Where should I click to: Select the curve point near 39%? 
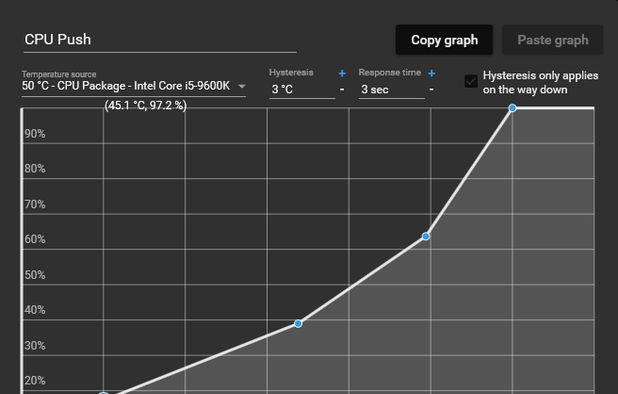point(298,323)
